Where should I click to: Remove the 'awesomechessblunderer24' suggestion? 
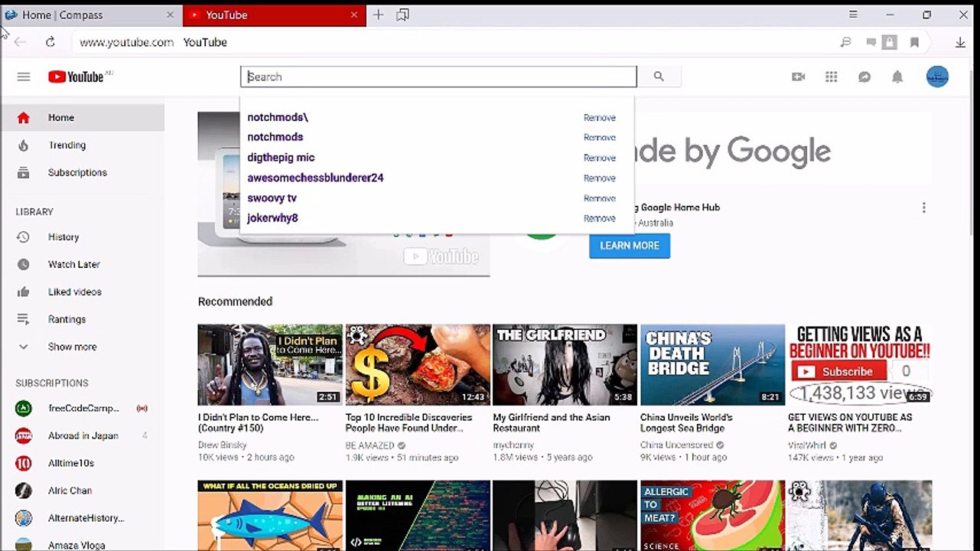pos(600,178)
